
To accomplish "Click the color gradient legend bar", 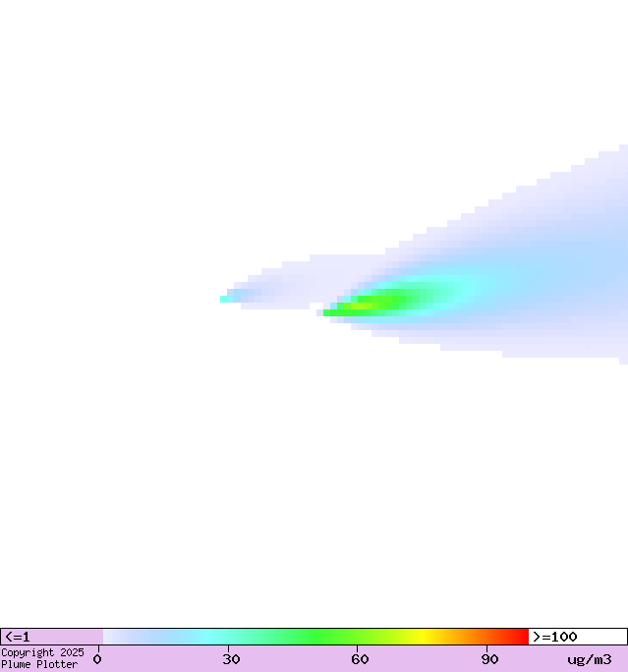I will pos(315,637).
